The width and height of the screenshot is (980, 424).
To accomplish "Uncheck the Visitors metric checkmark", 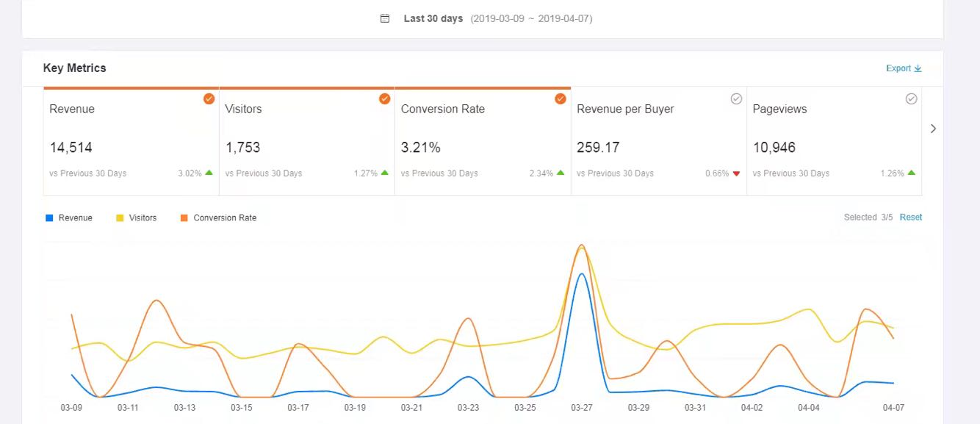I will pyautogui.click(x=384, y=98).
